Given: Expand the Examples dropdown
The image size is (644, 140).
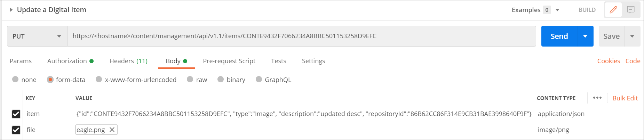Looking at the screenshot, I should [x=557, y=10].
